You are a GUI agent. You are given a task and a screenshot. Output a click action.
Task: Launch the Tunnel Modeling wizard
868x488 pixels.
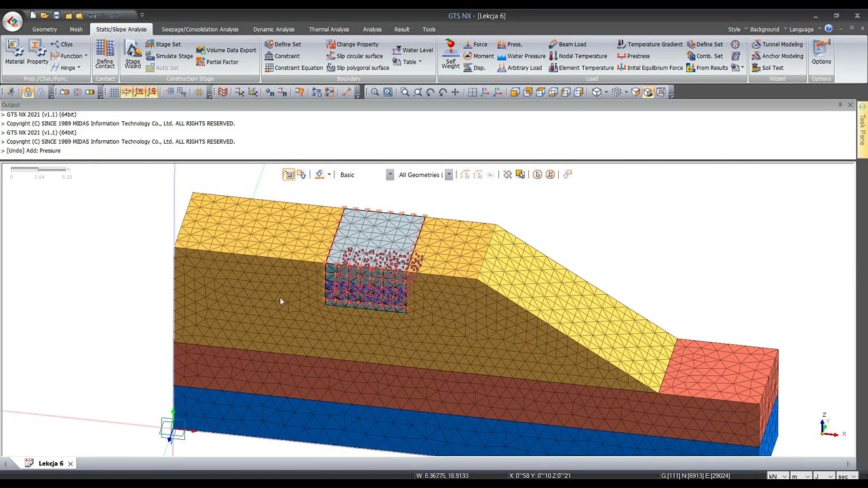[x=777, y=44]
